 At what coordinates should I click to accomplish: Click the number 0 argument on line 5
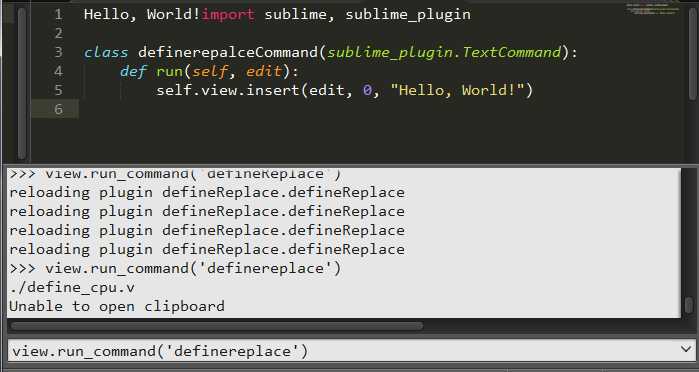pyautogui.click(x=367, y=91)
